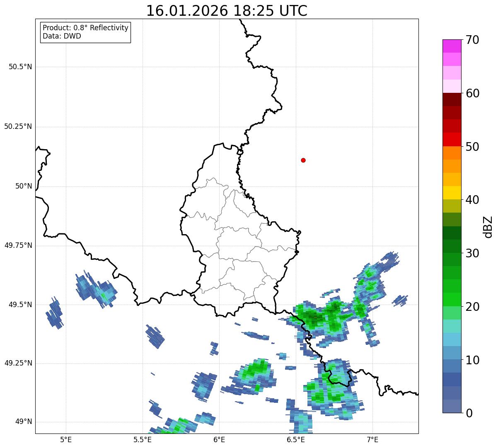The width and height of the screenshot is (498, 448).
Task: Click the 6.5°E longitude label
Action: click(296, 439)
